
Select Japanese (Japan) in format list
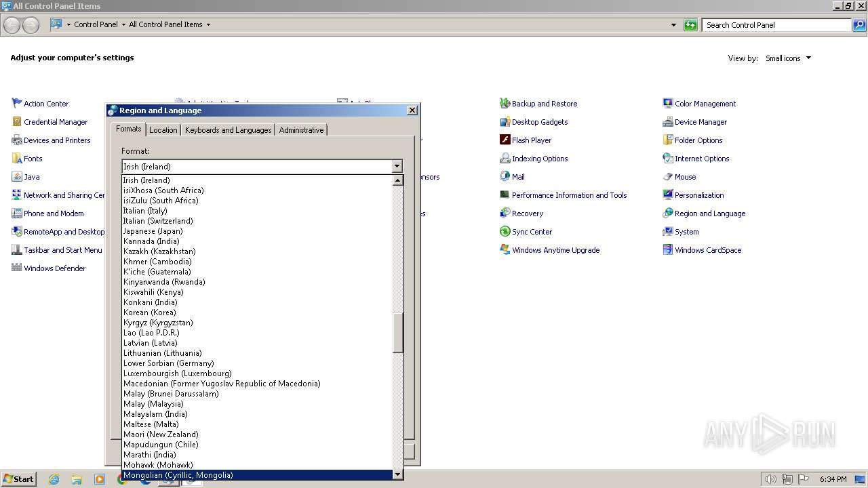[258, 231]
